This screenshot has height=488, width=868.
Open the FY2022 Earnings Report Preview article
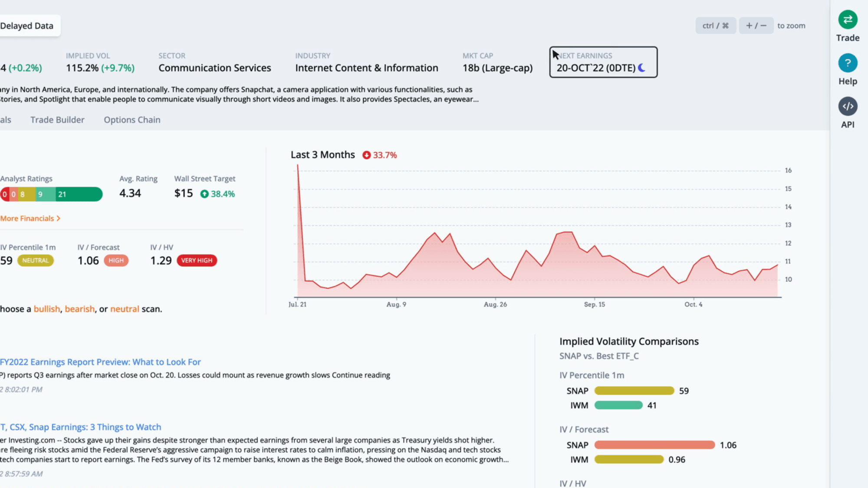point(100,362)
